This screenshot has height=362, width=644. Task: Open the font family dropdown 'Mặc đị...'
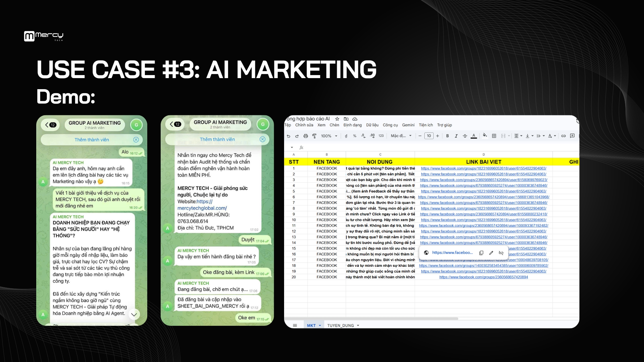pyautogui.click(x=401, y=136)
